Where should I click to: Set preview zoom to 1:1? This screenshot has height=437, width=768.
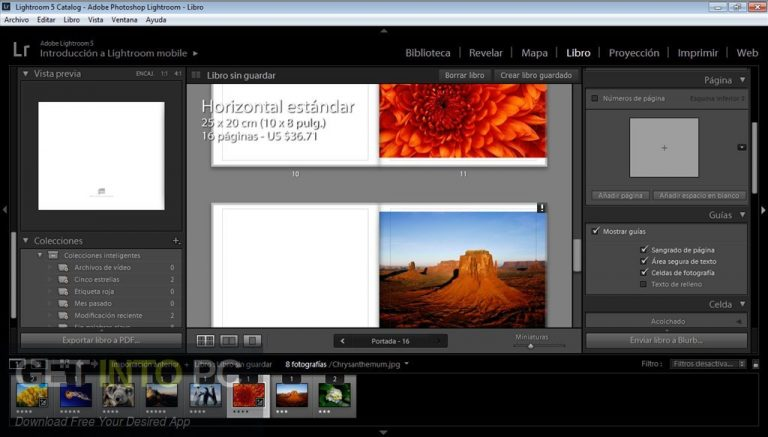click(164, 73)
